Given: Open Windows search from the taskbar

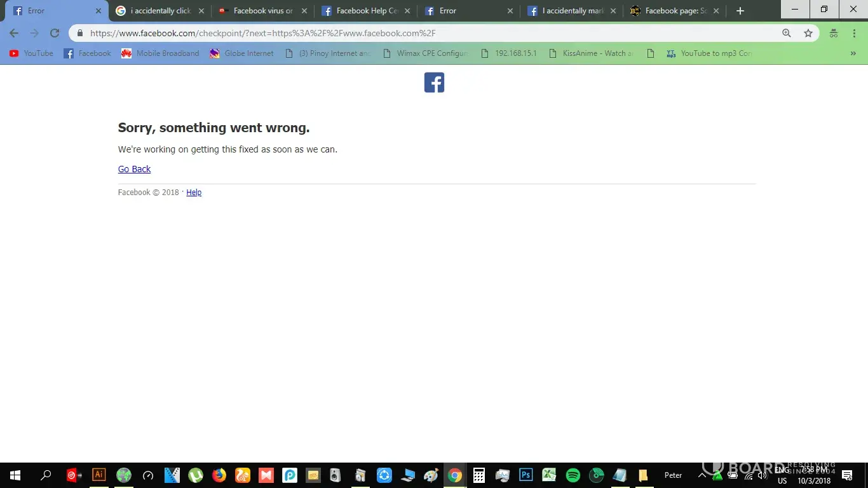Looking at the screenshot, I should tap(46, 475).
